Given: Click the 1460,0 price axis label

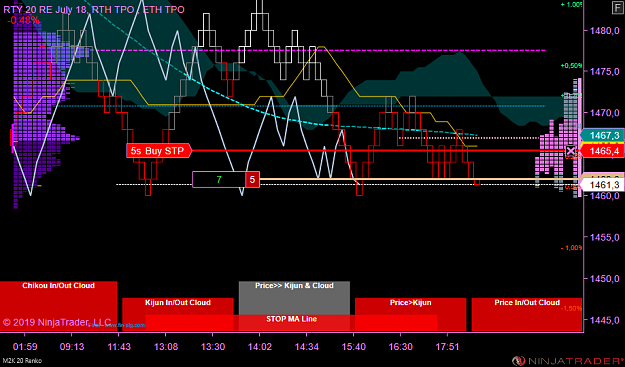Looking at the screenshot, I should click(x=604, y=196).
